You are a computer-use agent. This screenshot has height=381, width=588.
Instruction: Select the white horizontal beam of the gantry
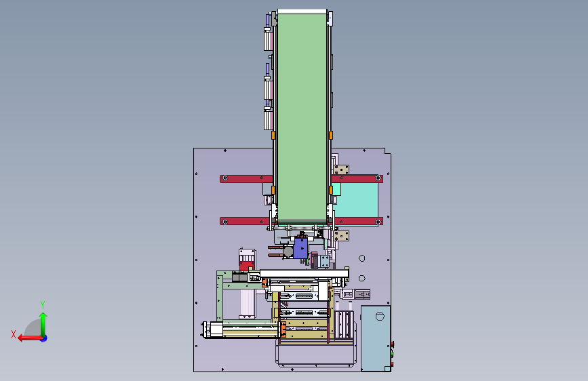304,274
